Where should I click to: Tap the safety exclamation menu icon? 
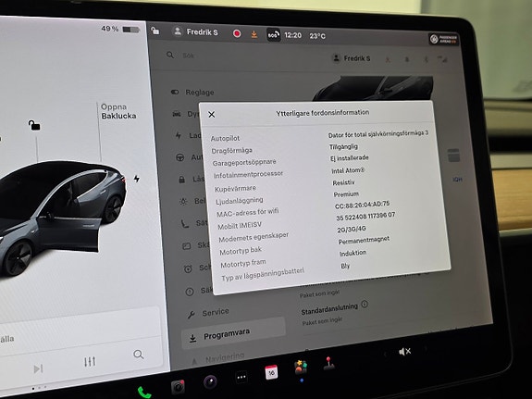[x=190, y=292]
